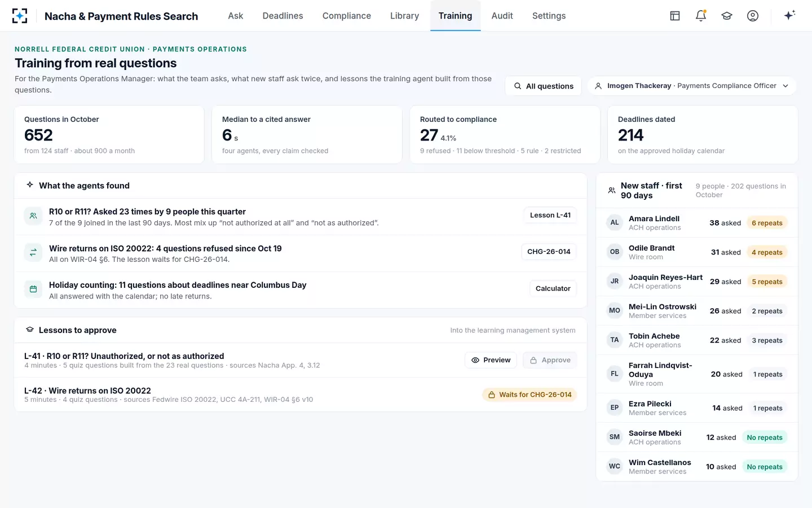Image resolution: width=812 pixels, height=508 pixels.
Task: Expand the Imogen Thackeray role dropdown
Action: pos(692,86)
